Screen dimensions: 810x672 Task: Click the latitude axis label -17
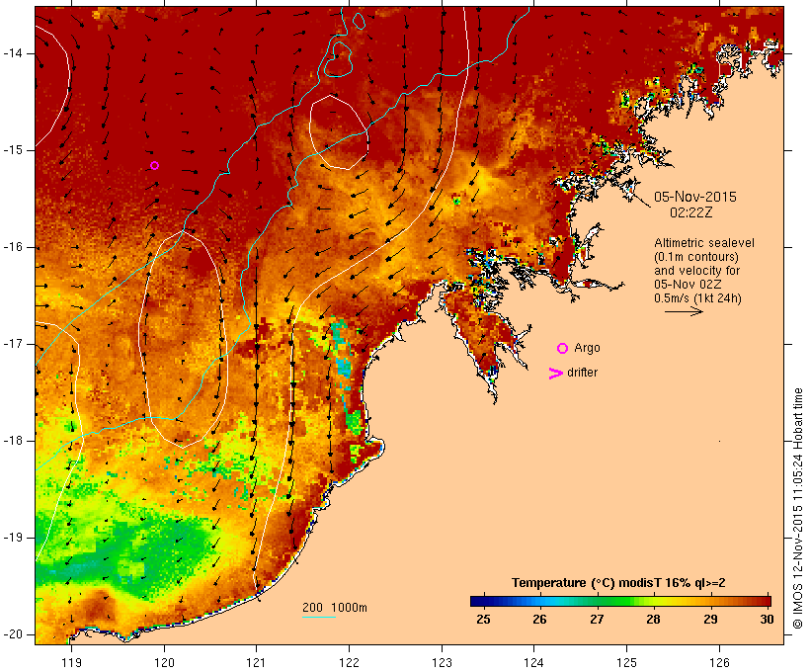12,344
